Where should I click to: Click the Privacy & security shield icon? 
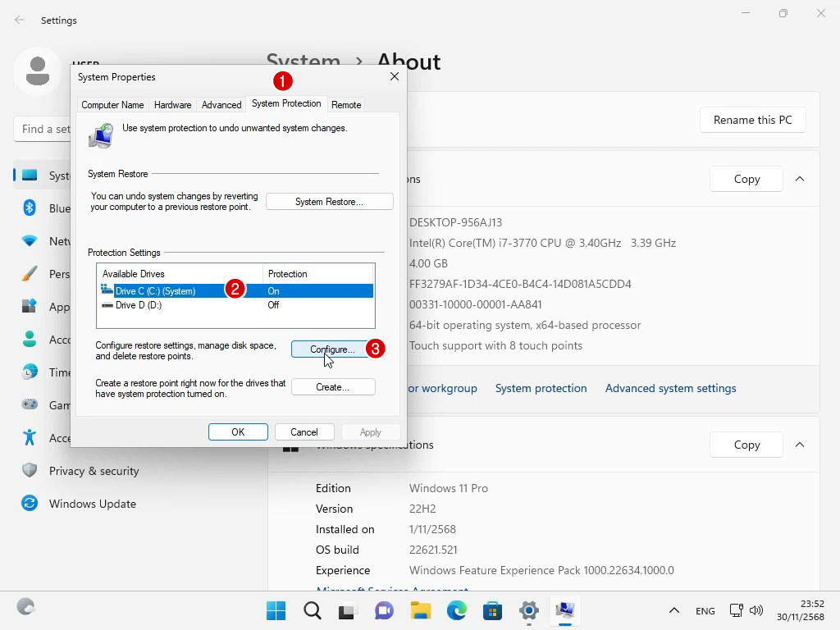[x=30, y=471]
